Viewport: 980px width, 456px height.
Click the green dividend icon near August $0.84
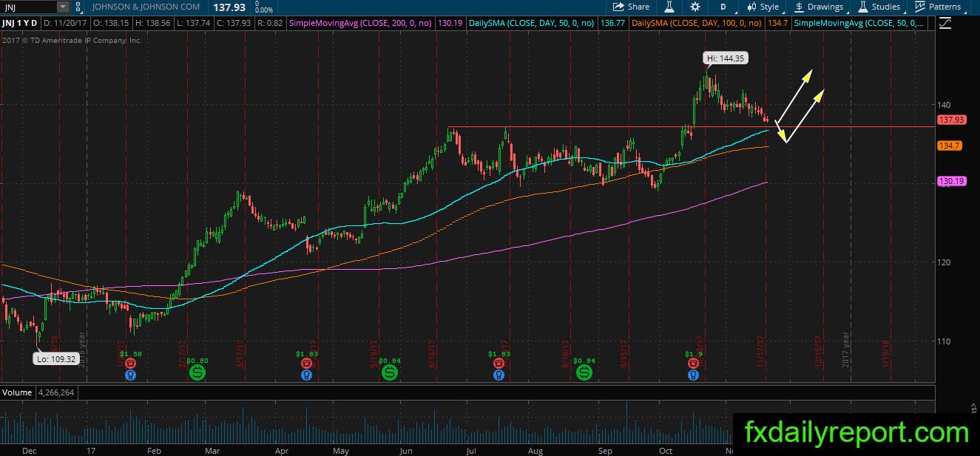[x=584, y=373]
